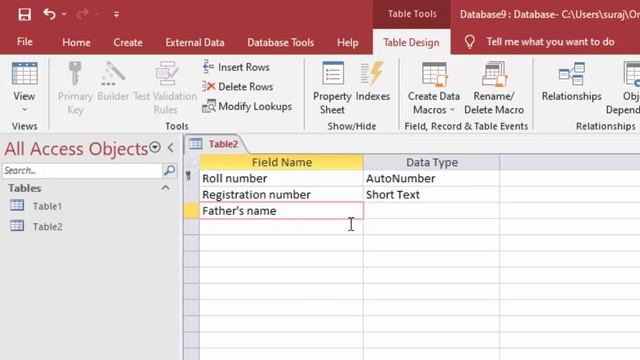
Task: Select the Father's name row selector
Action: coord(191,211)
